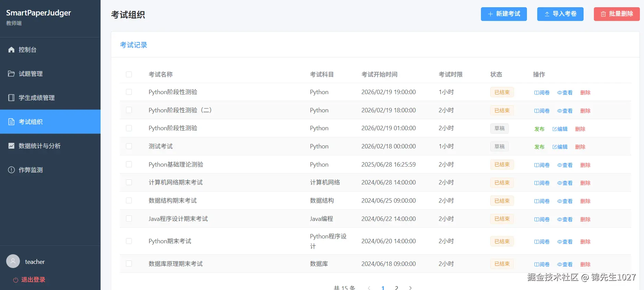
Task: Click 阅卷 for Python阶段性测验 19:00 row
Action: [542, 92]
